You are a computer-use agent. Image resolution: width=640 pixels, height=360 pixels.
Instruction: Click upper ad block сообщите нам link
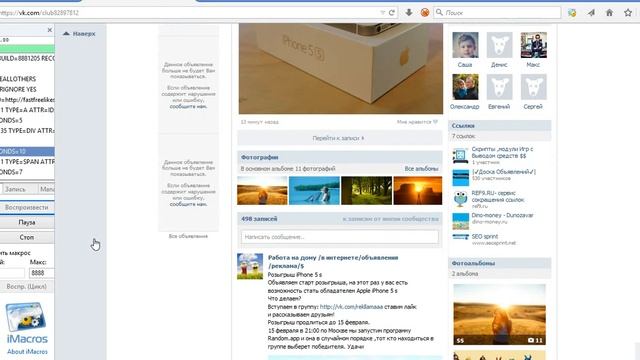[188, 106]
